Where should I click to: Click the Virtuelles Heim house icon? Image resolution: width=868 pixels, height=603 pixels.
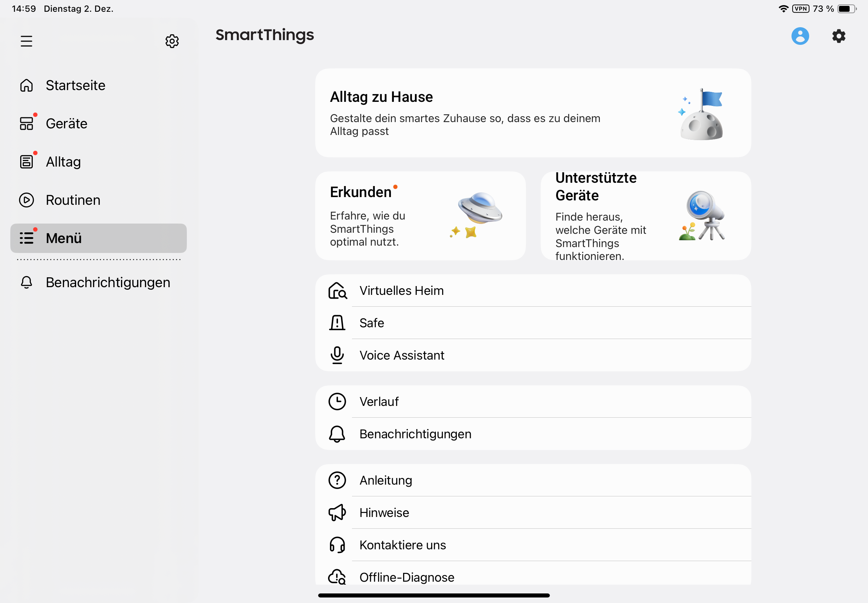(337, 290)
